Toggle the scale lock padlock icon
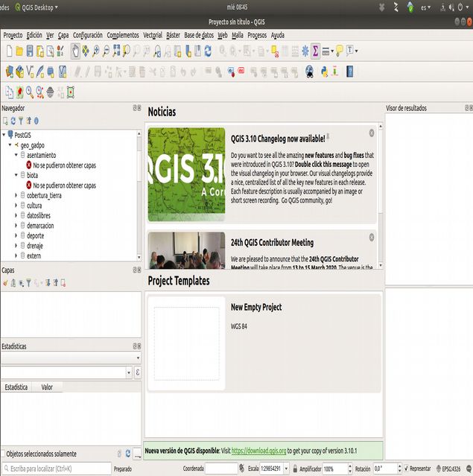The image size is (473, 476). click(295, 469)
